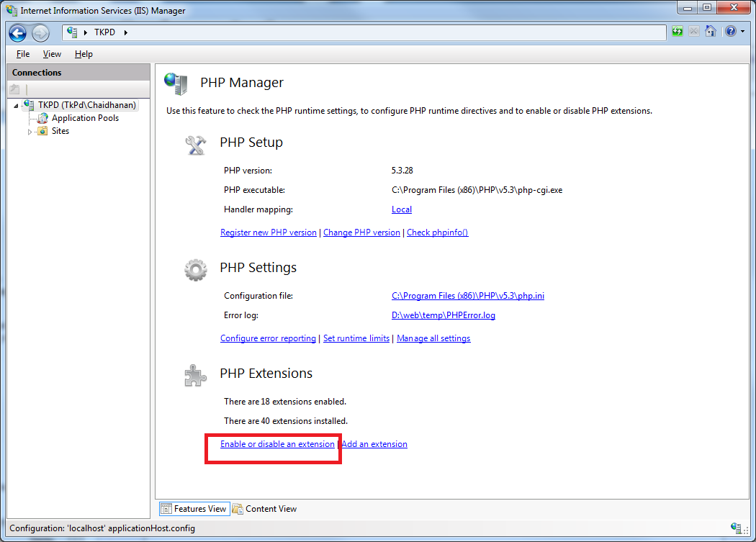Click the PHP Manager globe server icon
756x542 pixels.
coord(176,83)
